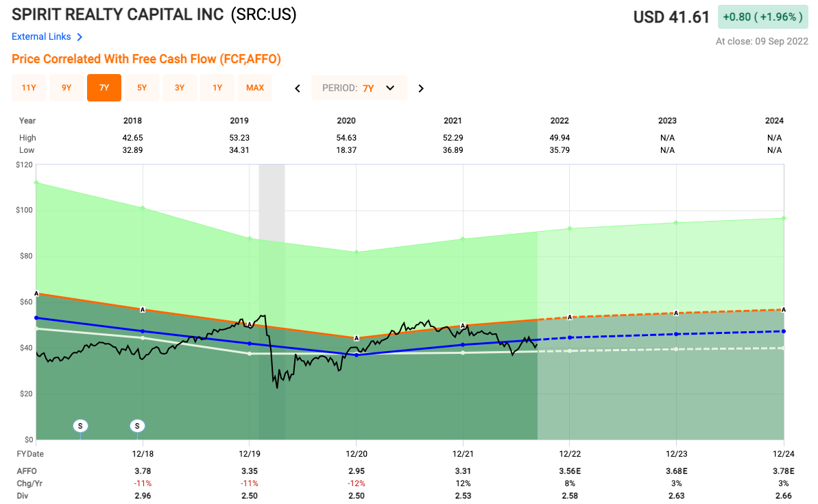818x504 pixels.
Task: Click the 12/19 FY date label
Action: [250, 454]
